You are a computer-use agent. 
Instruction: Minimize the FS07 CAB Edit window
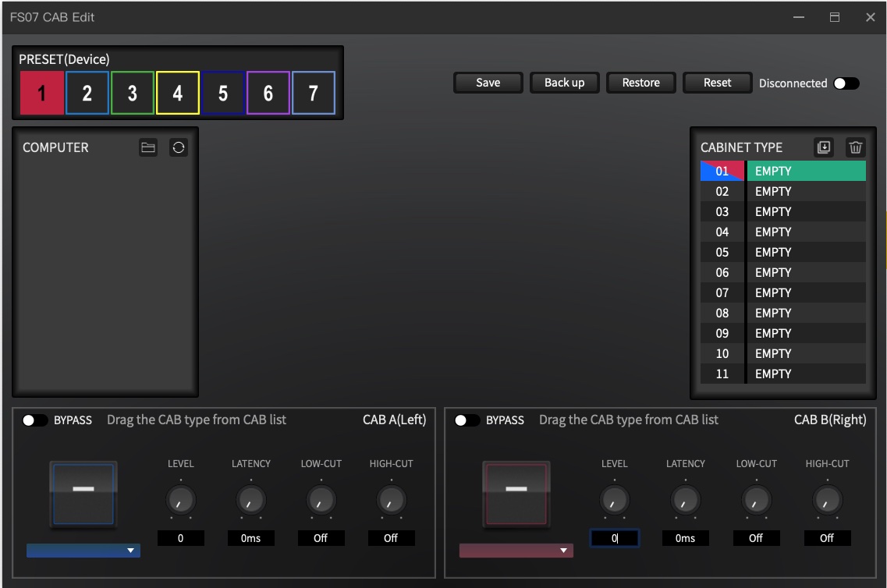point(799,17)
